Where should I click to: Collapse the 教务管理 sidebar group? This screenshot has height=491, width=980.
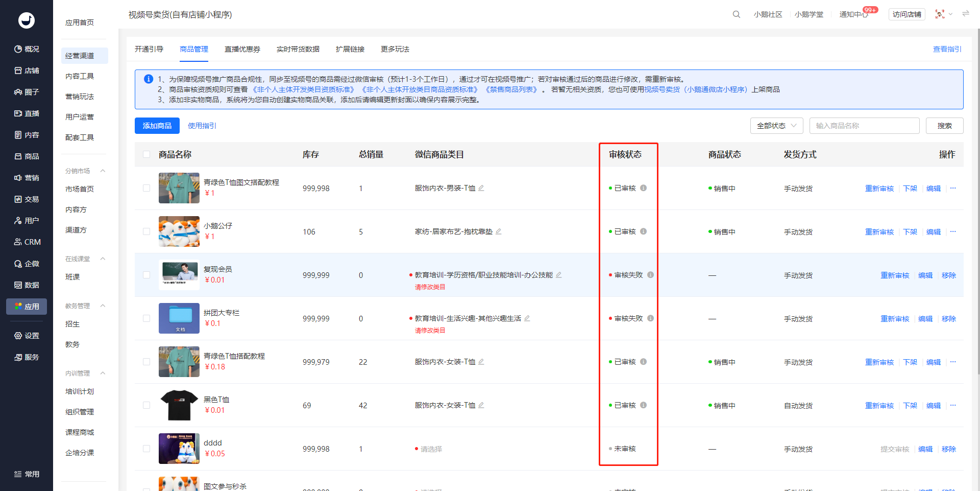coord(103,306)
